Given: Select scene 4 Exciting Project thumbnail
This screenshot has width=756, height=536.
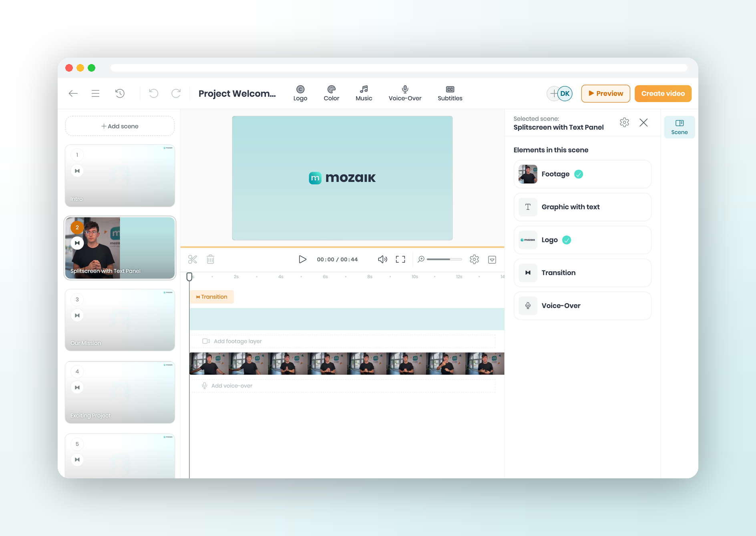Looking at the screenshot, I should point(120,392).
